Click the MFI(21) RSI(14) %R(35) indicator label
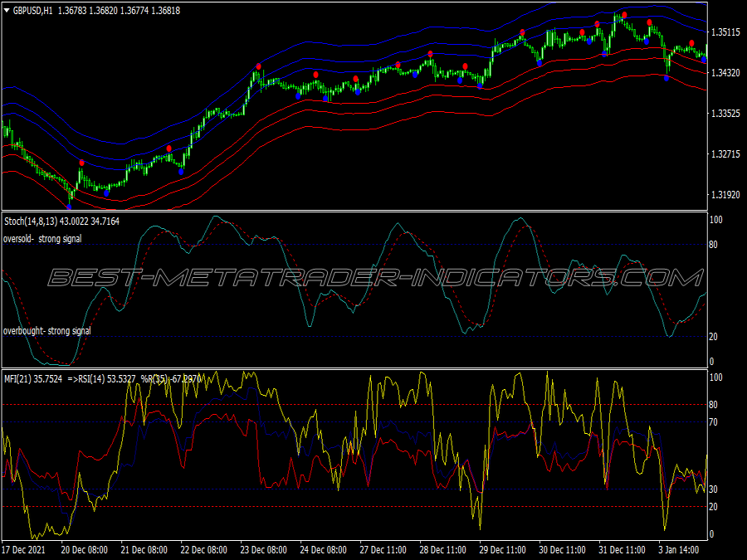This screenshot has height=560, width=747. [102, 379]
